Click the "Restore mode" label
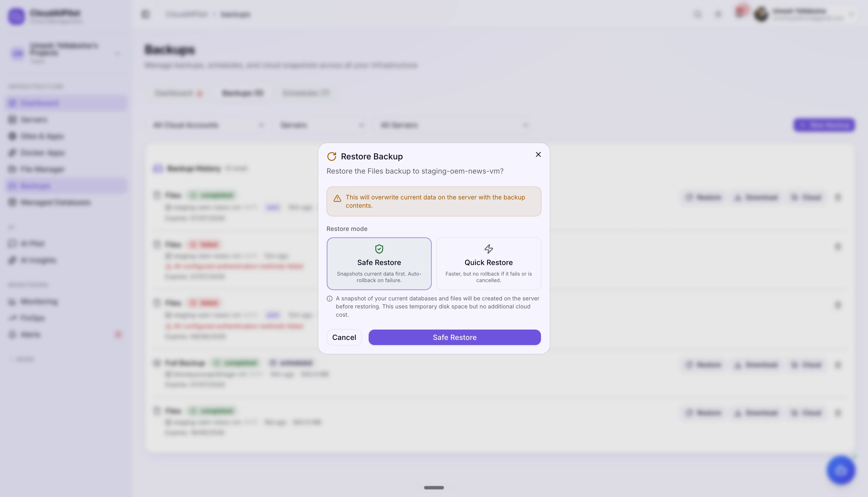The width and height of the screenshot is (868, 497). (347, 229)
